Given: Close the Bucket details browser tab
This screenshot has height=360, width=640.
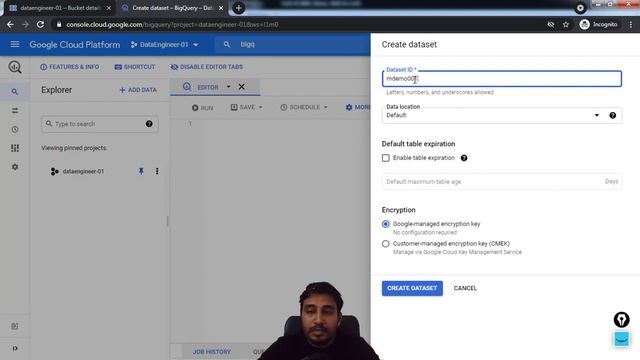Looking at the screenshot, I should [x=109, y=8].
